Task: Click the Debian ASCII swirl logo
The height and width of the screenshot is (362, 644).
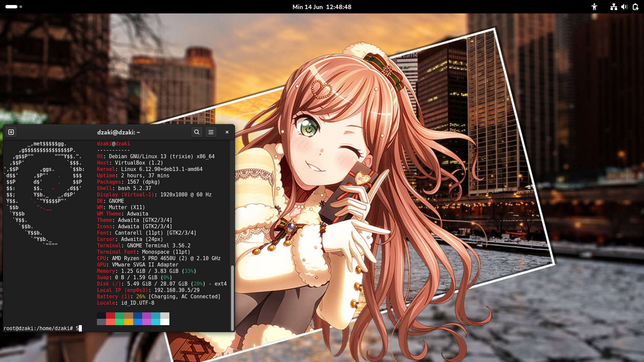Action: click(x=44, y=194)
